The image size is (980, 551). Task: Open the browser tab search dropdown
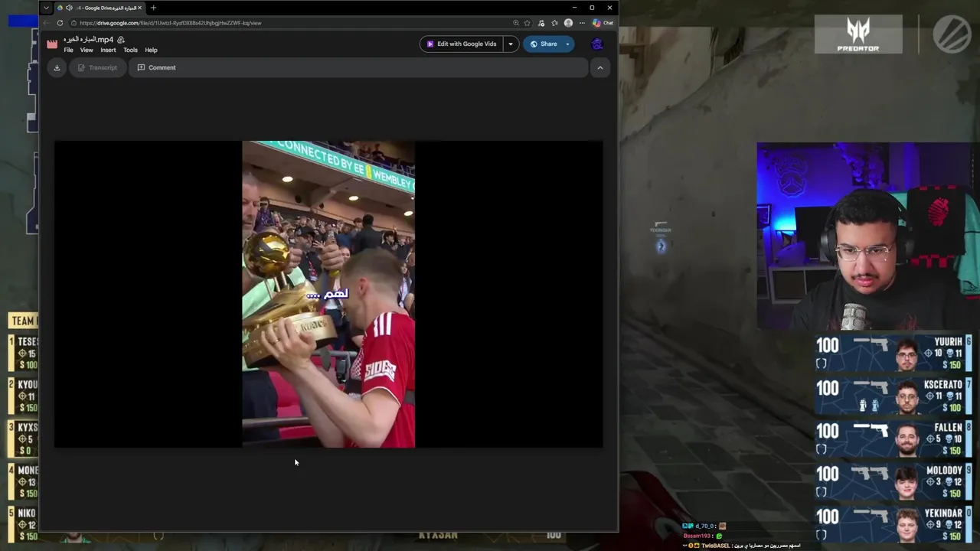[x=46, y=8]
